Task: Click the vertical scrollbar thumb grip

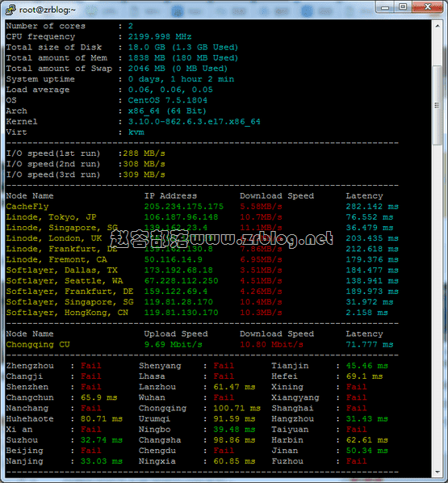Action: point(438,105)
